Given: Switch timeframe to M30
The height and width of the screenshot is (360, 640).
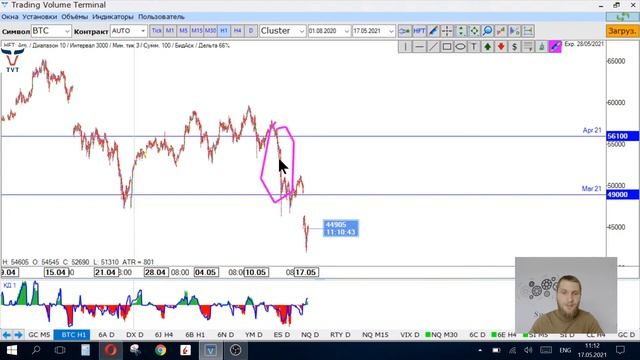Looking at the screenshot, I should 210,31.
